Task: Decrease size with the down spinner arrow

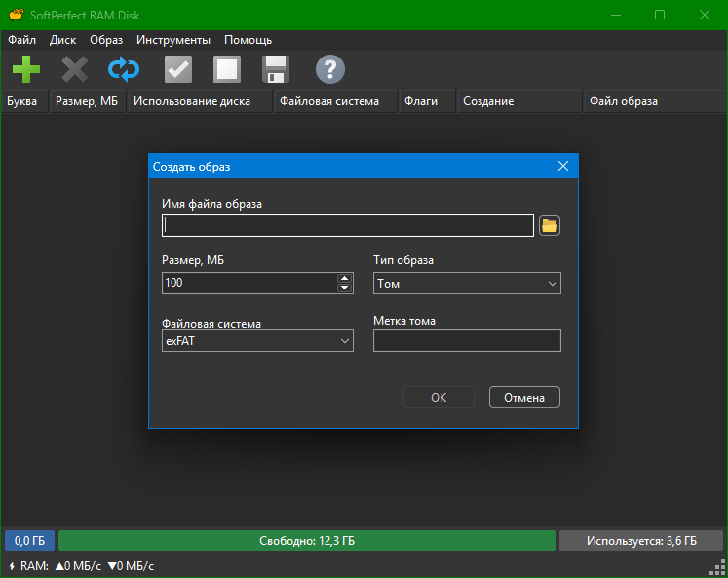Action: [x=344, y=289]
